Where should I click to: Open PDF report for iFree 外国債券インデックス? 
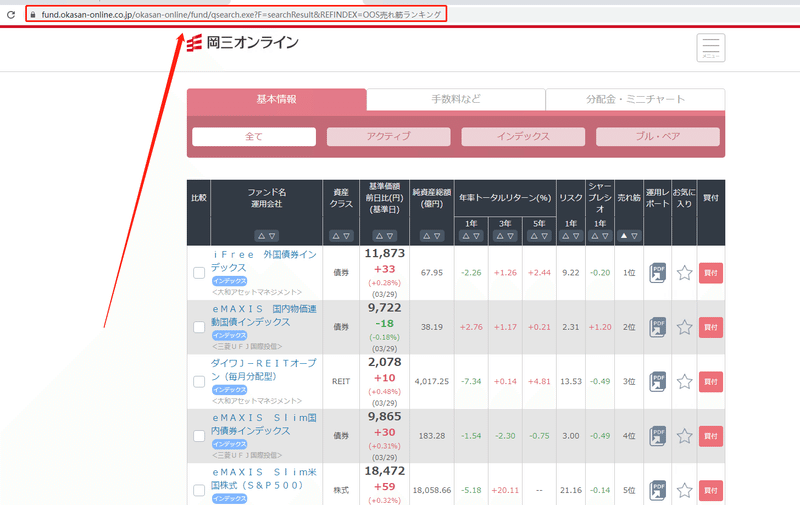tap(657, 273)
